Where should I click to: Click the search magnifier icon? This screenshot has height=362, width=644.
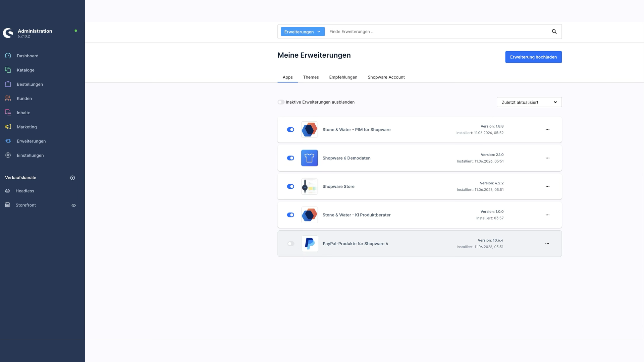point(554,32)
